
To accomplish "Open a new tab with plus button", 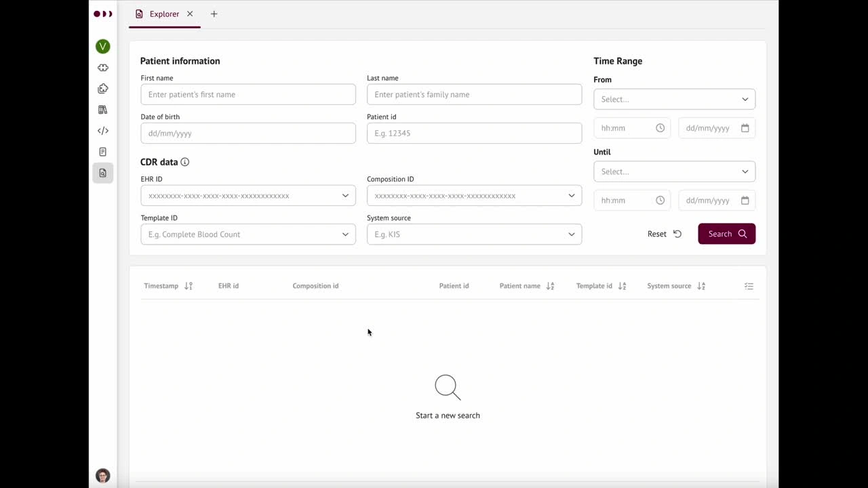I will 214,14.
